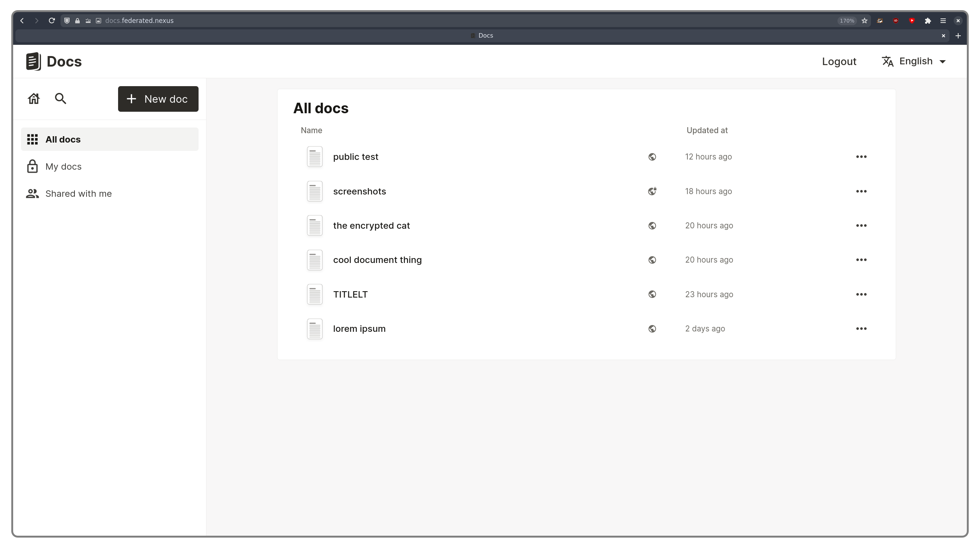Select the Docs browser tab
This screenshot has height=550, width=980.
482,36
